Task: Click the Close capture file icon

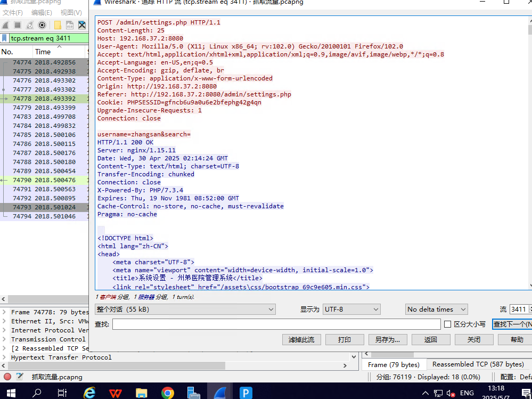Action: [82, 25]
